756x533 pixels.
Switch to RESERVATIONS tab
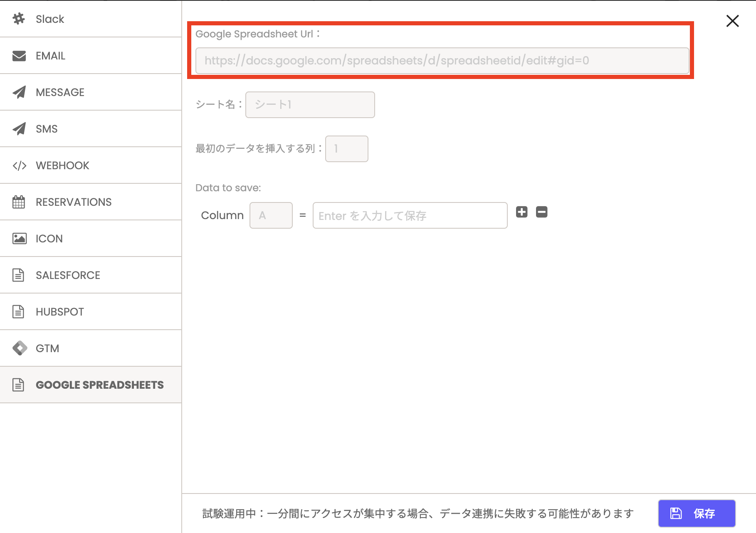coord(91,202)
